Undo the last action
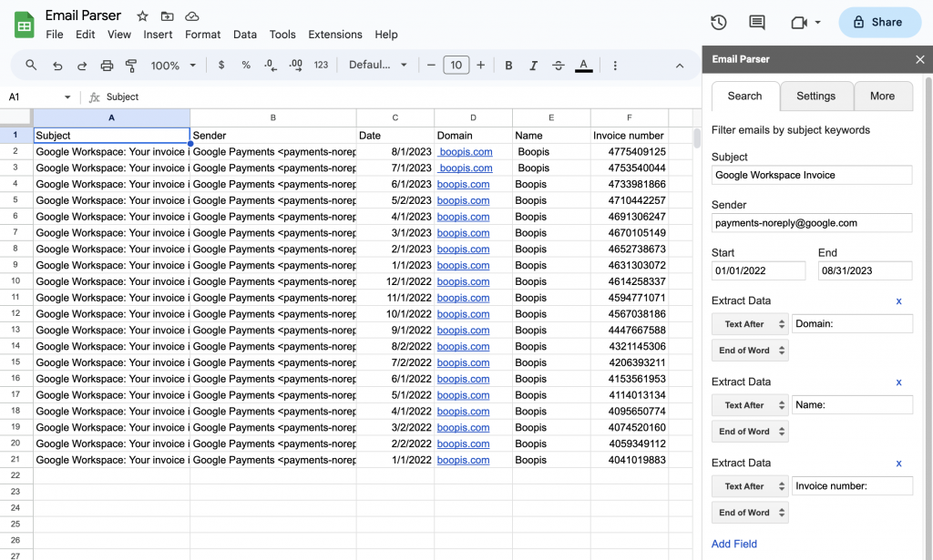933x560 pixels. click(x=57, y=66)
